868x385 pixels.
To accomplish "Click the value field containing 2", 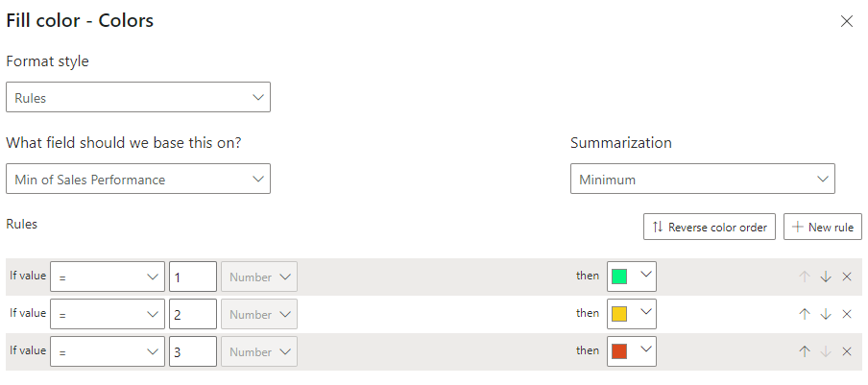I will point(193,314).
